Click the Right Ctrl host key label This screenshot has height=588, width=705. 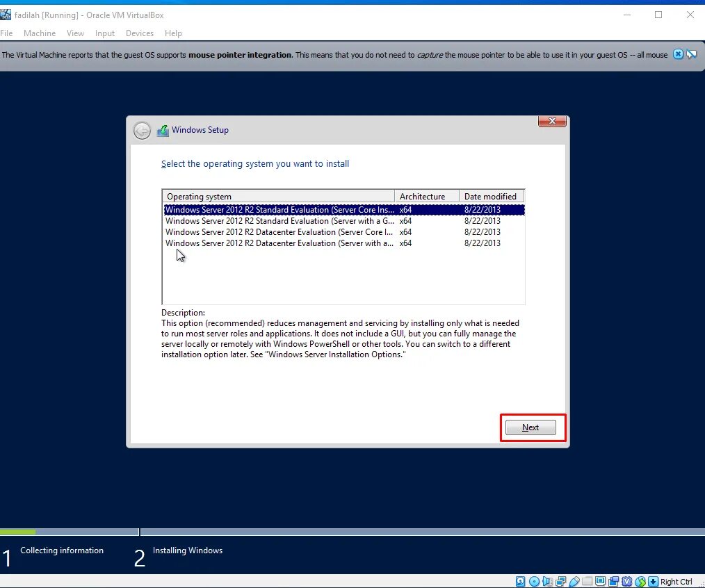click(x=676, y=582)
